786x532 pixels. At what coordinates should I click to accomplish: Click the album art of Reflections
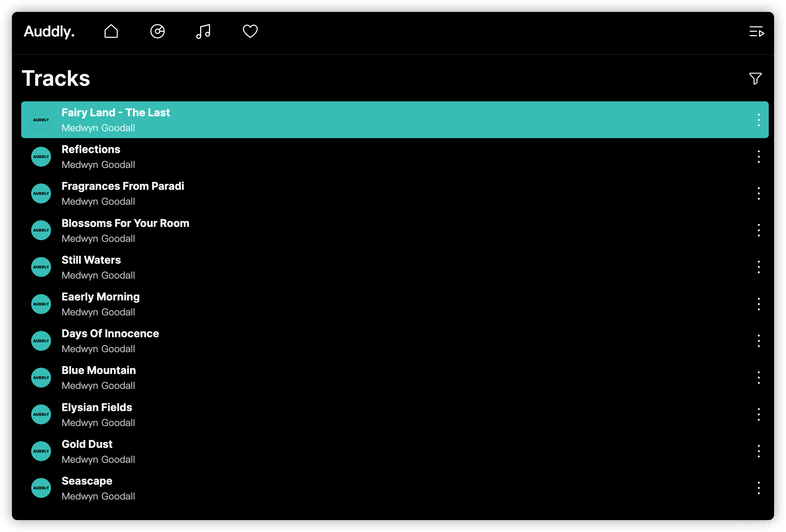41,157
